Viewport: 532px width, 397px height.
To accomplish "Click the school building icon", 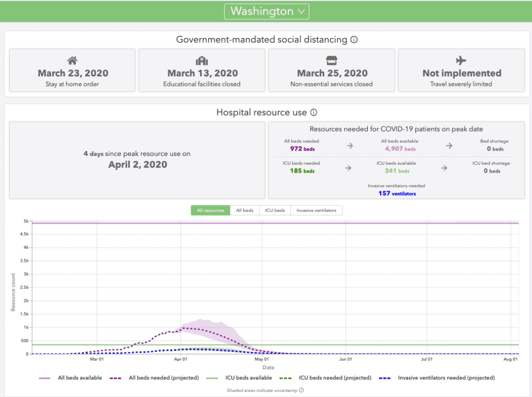I will click(202, 60).
